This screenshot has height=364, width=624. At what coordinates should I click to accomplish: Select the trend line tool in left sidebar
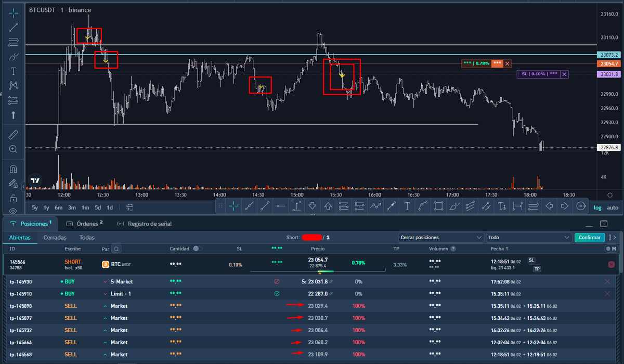14,28
